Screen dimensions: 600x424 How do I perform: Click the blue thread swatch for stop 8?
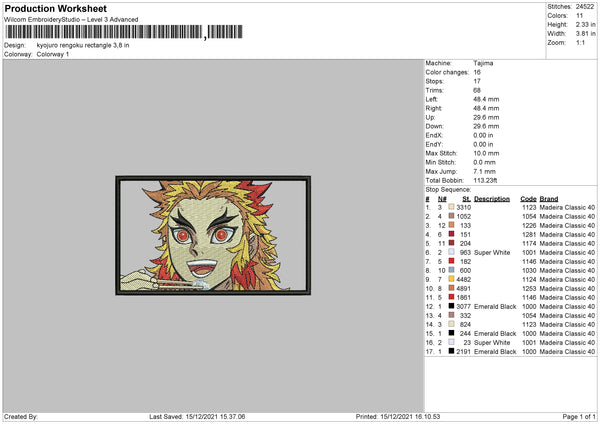tap(452, 270)
